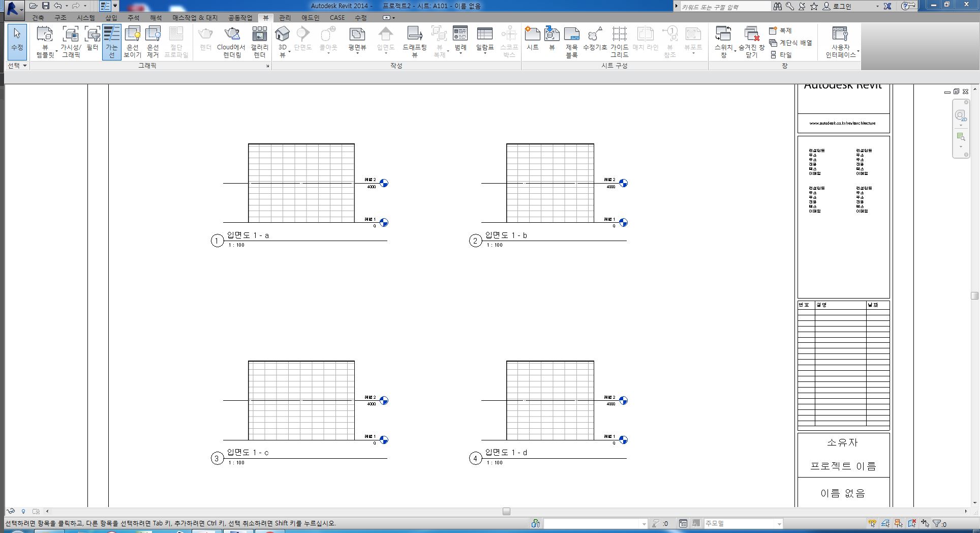This screenshot has width=980, height=533.
Task: Toggle 은선 보이기 (Show Hidden Lines)
Action: coord(133,41)
